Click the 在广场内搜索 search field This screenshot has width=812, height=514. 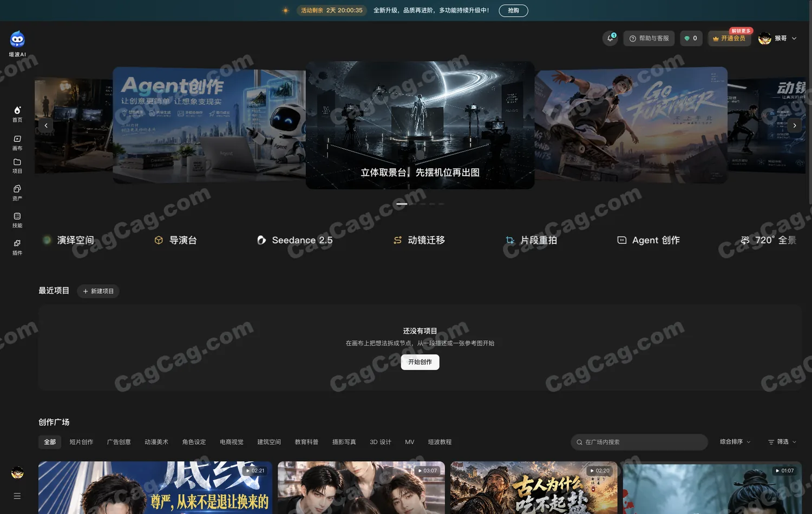tap(639, 442)
